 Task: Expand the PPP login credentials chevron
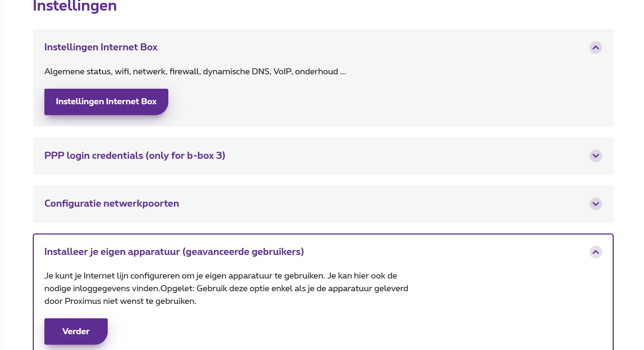[595, 156]
